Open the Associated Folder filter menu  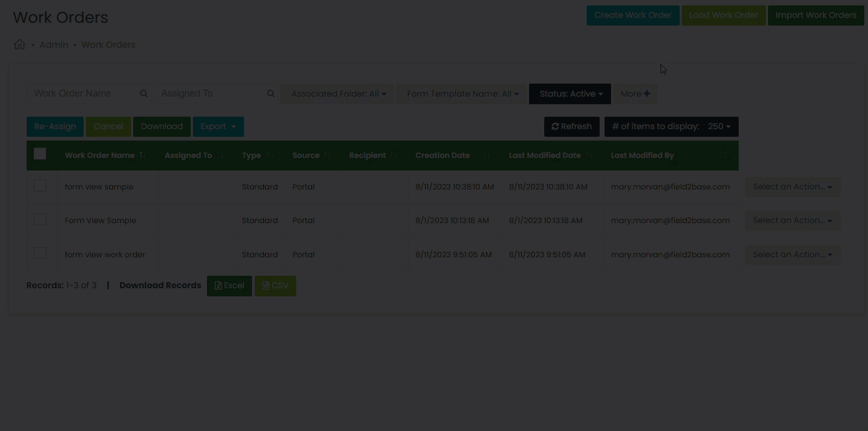point(338,94)
